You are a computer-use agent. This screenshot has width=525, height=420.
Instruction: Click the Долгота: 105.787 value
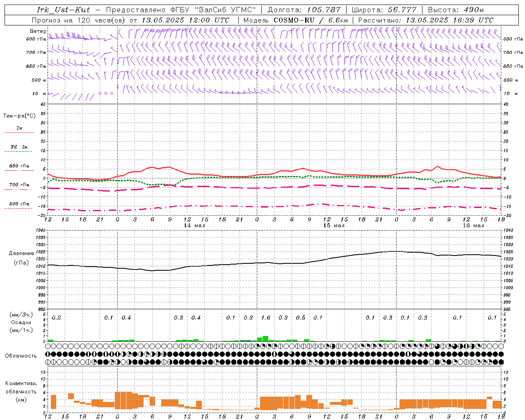304,10
